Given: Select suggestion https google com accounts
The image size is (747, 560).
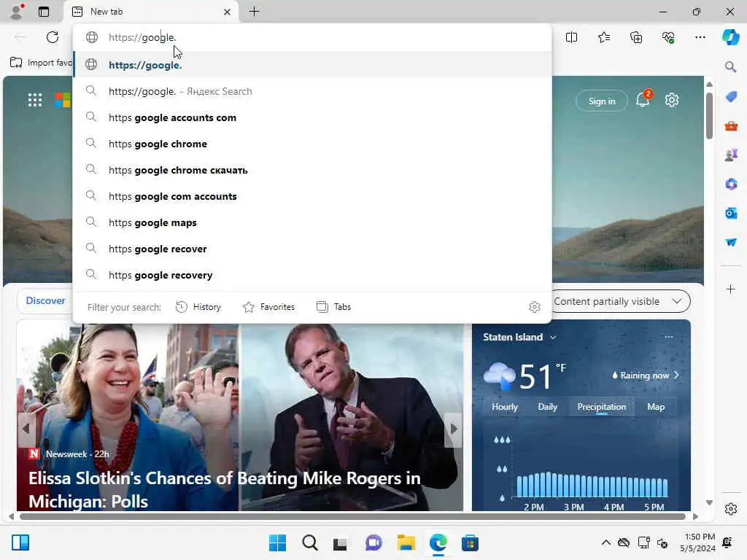Looking at the screenshot, I should (x=312, y=195).
